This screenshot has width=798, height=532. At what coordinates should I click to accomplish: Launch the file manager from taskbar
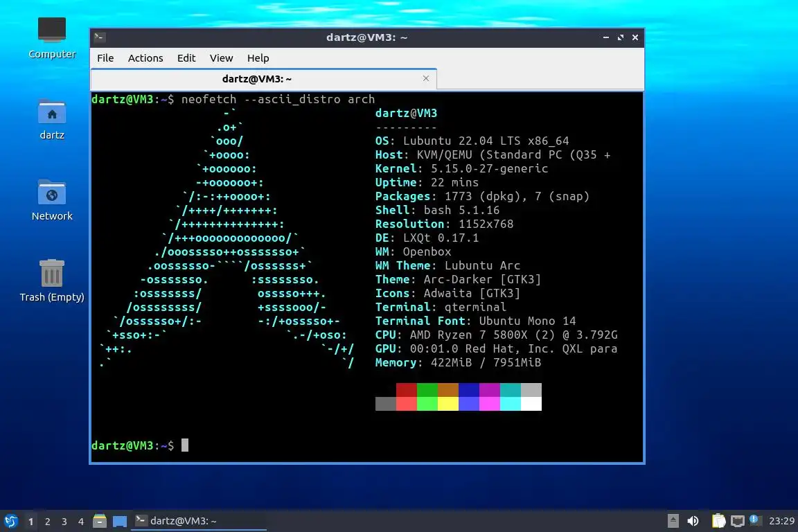pos(100,521)
